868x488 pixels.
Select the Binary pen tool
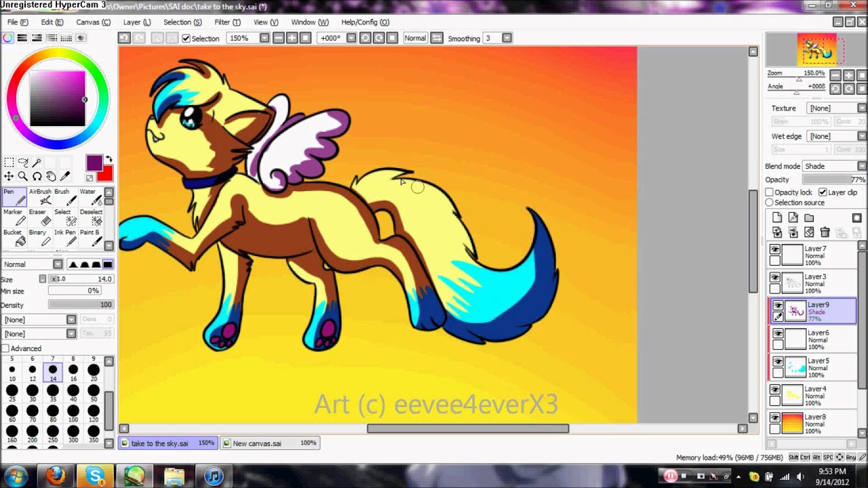tap(40, 238)
